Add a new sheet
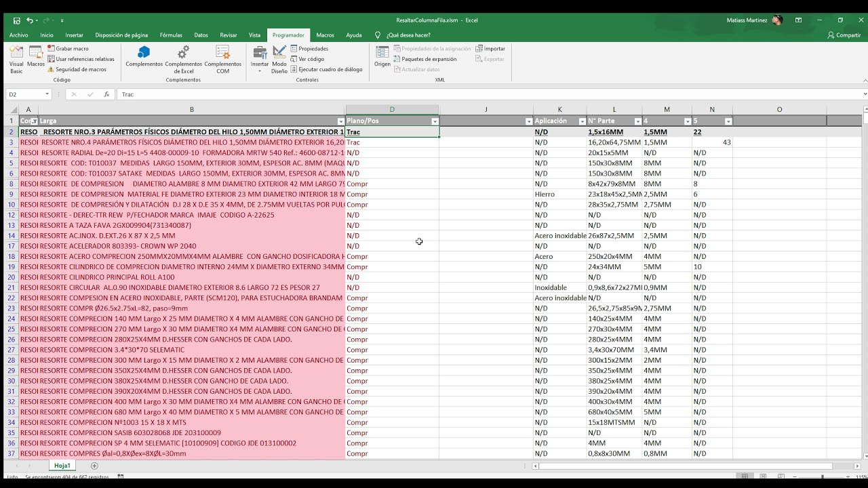This screenshot has width=868, height=488. click(x=94, y=466)
